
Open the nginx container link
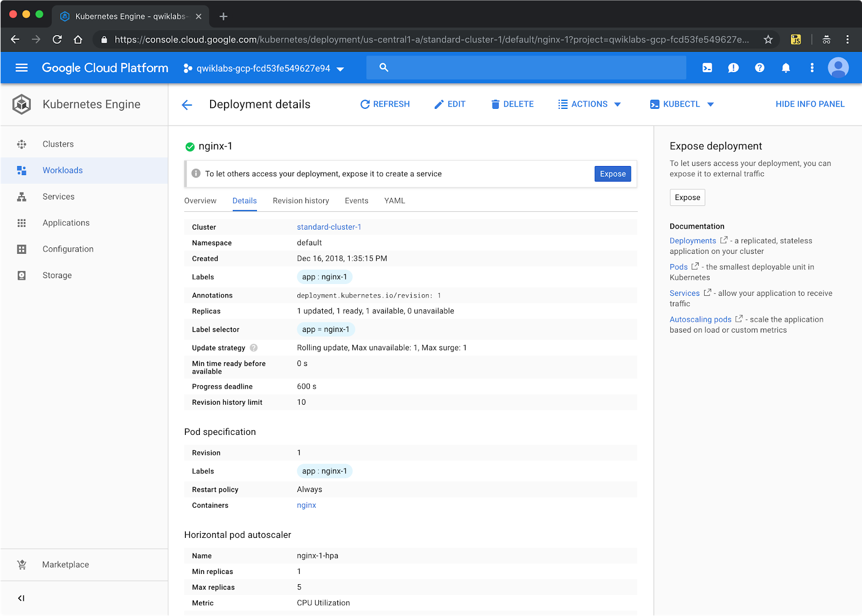[x=307, y=506]
